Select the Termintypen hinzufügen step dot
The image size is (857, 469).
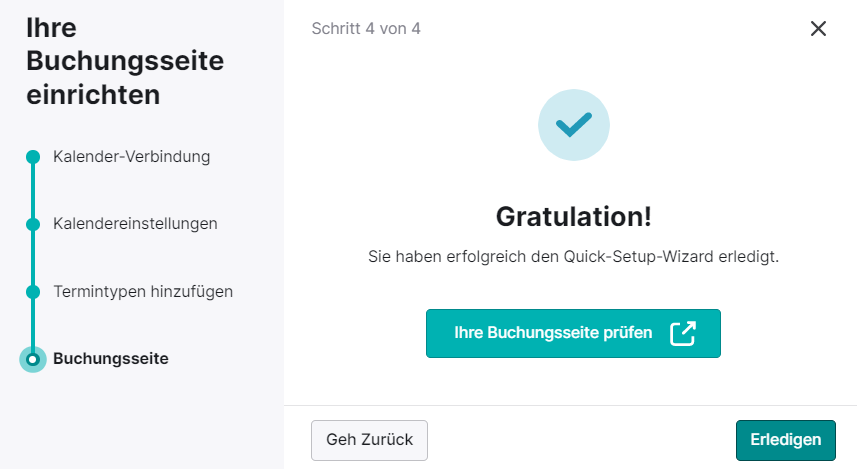click(x=33, y=292)
